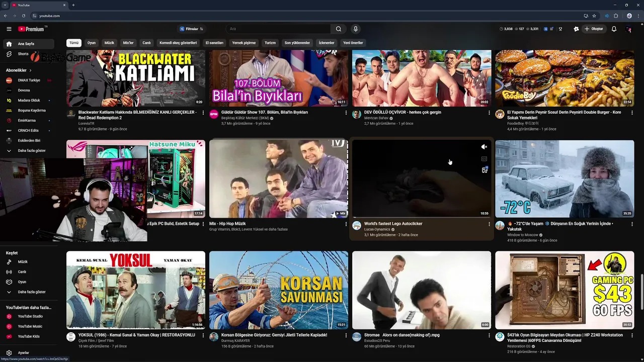Open the account avatar menu
Image resolution: width=644 pixels, height=362 pixels.
tap(628, 29)
